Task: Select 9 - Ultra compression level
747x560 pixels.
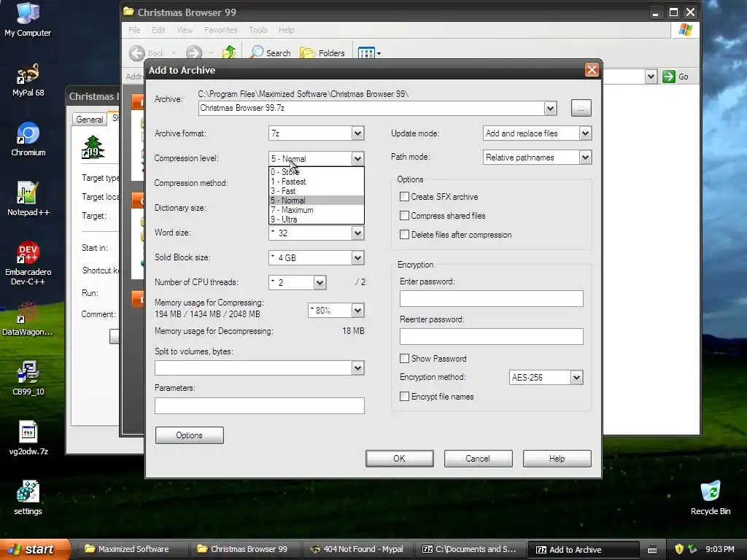Action: tap(317, 219)
